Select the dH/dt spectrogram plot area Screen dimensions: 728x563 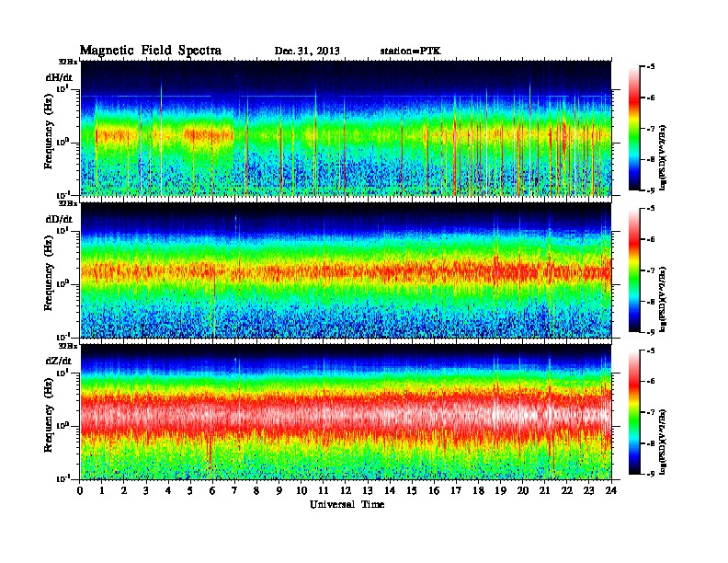(347, 128)
